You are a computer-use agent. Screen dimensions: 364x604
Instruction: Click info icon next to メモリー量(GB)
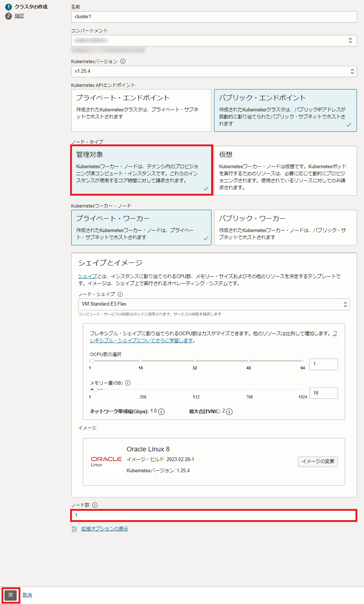pos(128,383)
